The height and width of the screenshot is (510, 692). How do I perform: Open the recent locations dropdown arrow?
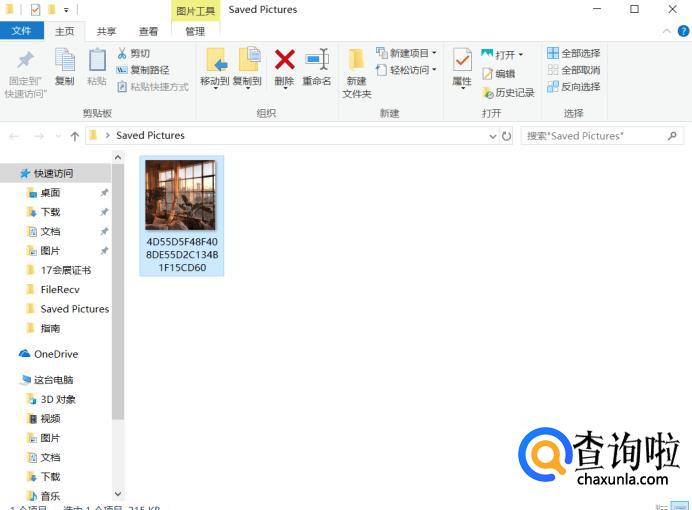[x=58, y=136]
